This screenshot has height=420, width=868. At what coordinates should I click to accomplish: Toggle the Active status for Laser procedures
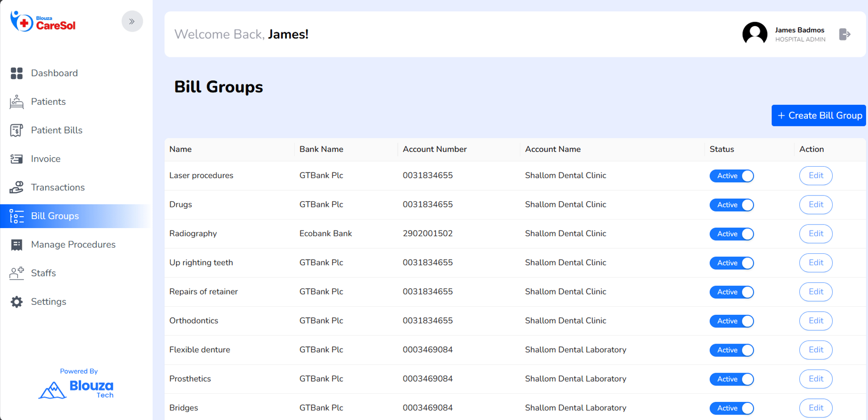731,176
